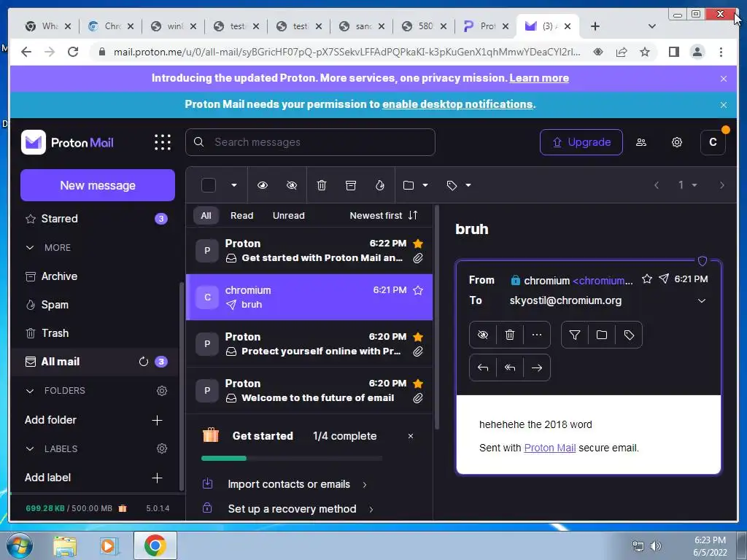Mark selected as unread crossed-eye toolbar icon
Viewport: 747px width, 560px height.
click(292, 185)
